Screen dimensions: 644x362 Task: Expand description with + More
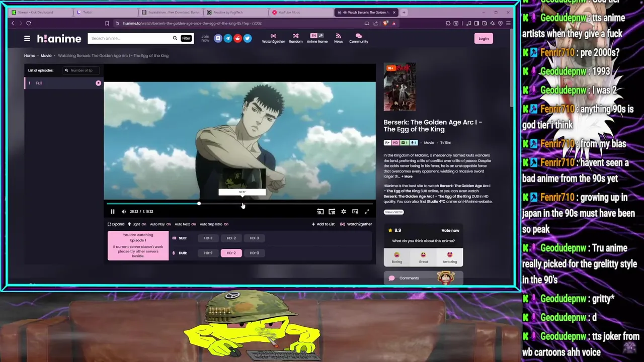pos(407,176)
